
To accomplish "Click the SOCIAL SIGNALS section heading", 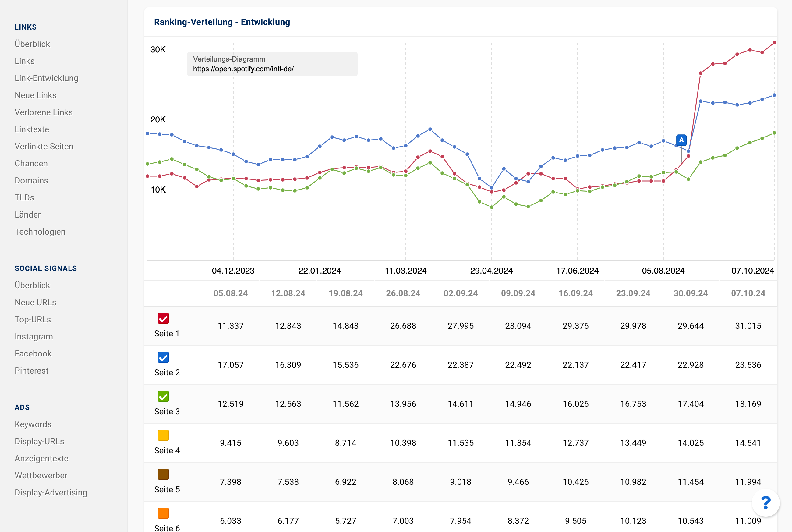I will pyautogui.click(x=46, y=268).
